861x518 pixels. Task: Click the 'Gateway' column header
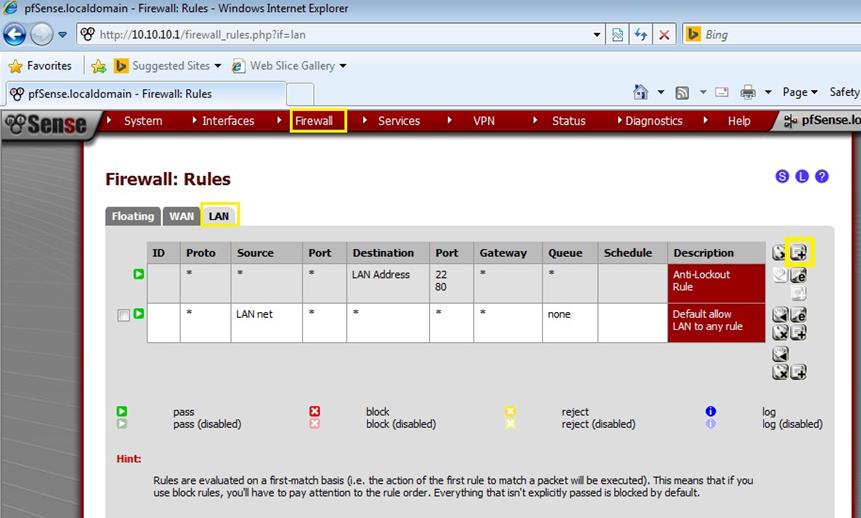click(507, 253)
